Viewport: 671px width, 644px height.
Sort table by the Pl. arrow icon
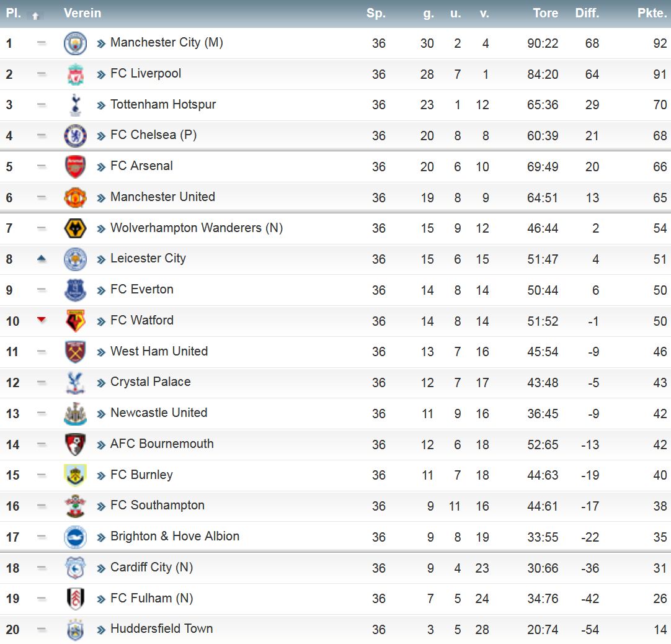35,16
